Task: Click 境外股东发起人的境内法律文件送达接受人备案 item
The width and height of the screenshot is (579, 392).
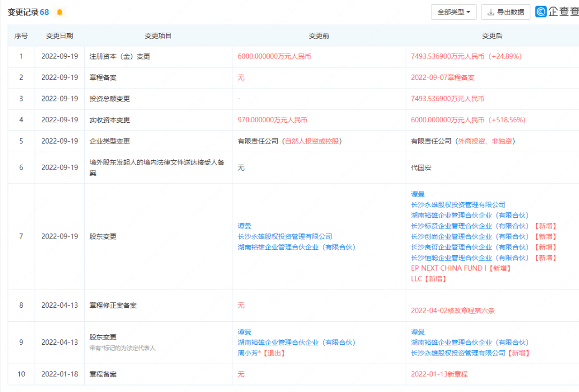Action: tap(157, 168)
